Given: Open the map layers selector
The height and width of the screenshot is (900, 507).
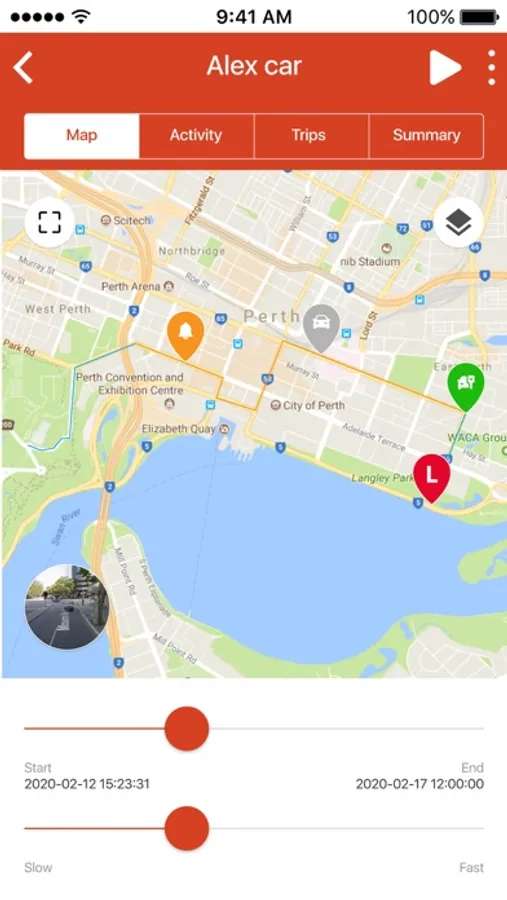Looking at the screenshot, I should 458,222.
